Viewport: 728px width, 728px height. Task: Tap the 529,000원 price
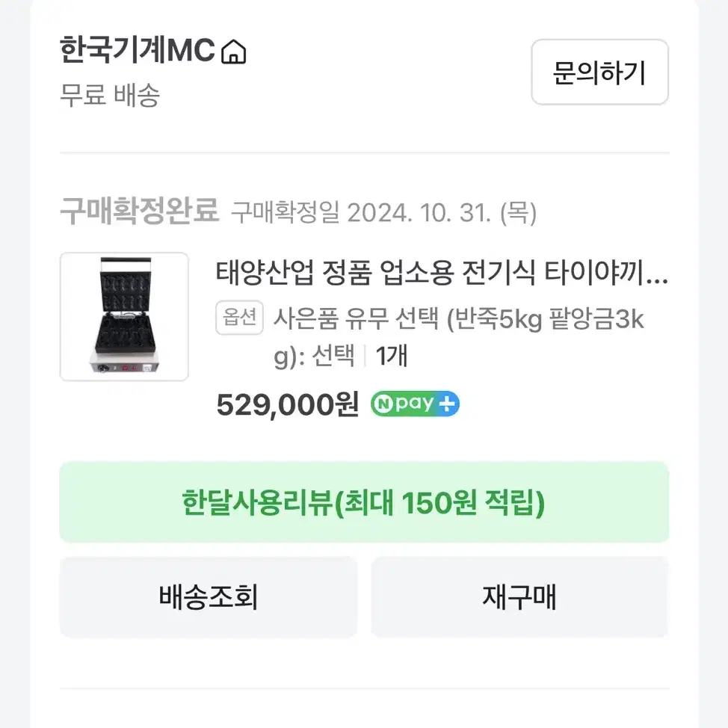point(288,404)
